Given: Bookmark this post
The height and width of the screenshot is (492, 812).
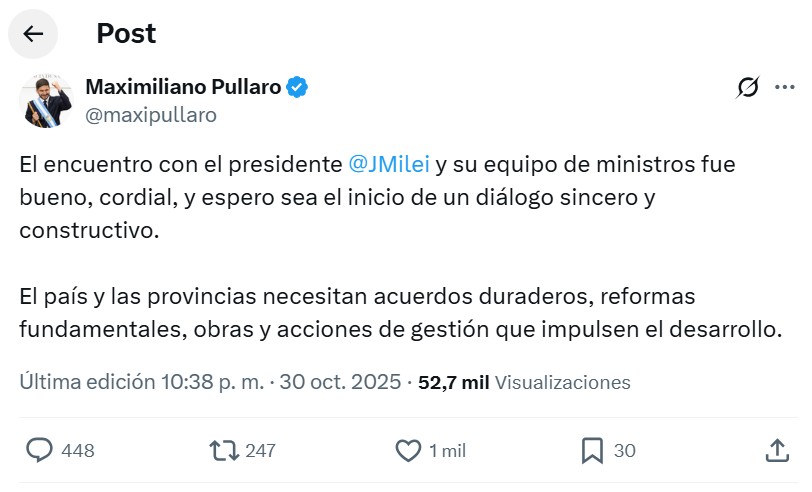Looking at the screenshot, I should pos(592,451).
